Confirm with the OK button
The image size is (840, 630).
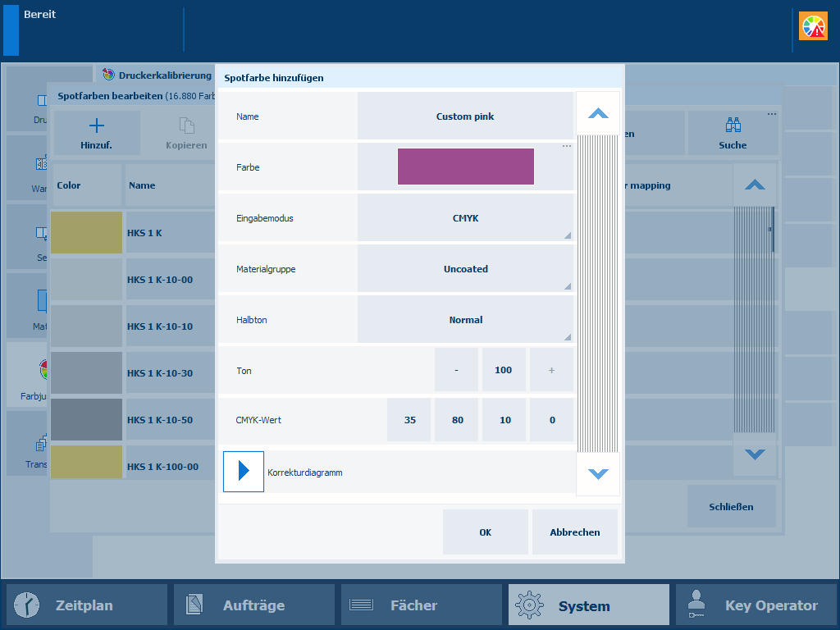point(485,532)
